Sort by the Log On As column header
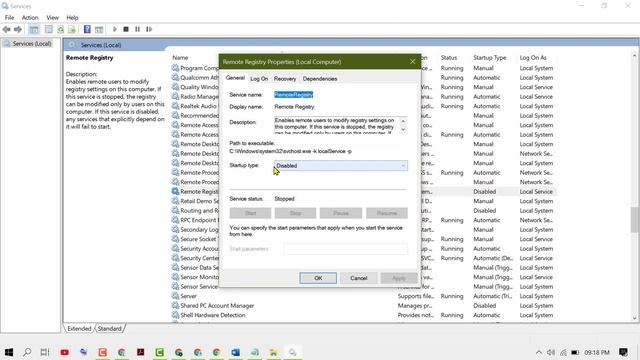This screenshot has height=360, width=640. (533, 58)
